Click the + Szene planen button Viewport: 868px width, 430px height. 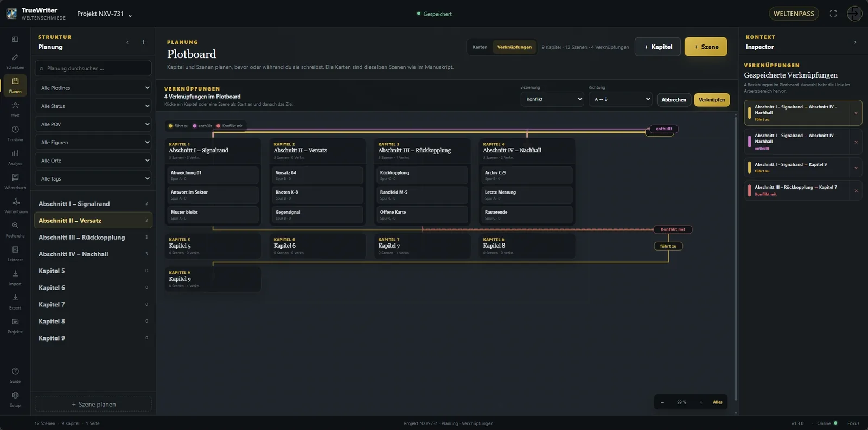[93, 404]
